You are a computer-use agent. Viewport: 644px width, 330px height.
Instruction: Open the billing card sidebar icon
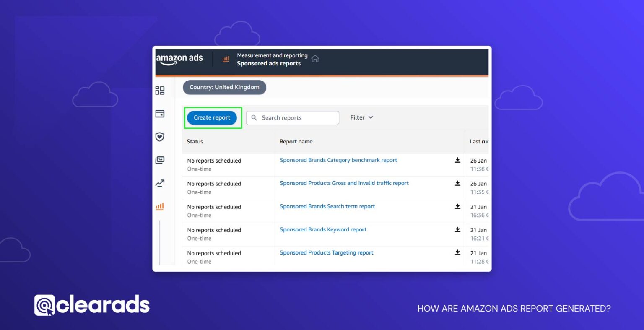coord(160,114)
